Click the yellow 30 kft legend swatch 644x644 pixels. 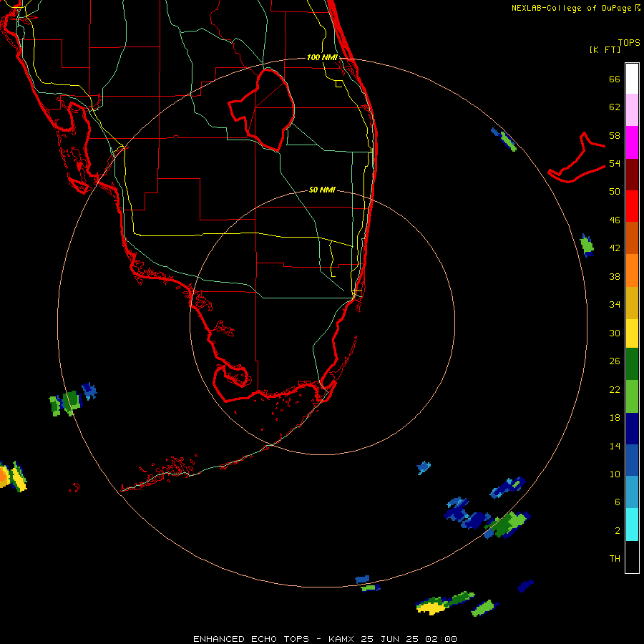click(632, 333)
